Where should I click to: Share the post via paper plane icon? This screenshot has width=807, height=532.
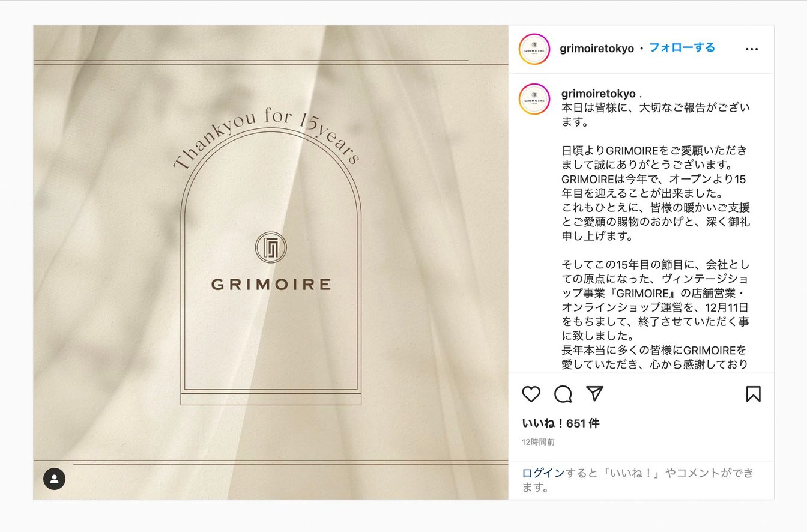point(594,393)
